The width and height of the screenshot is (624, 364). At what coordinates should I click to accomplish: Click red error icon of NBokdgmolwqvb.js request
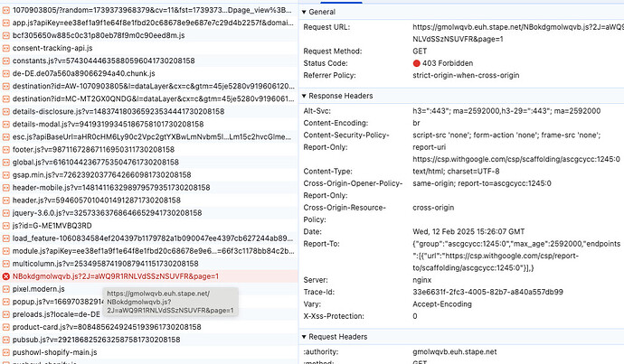[6, 276]
